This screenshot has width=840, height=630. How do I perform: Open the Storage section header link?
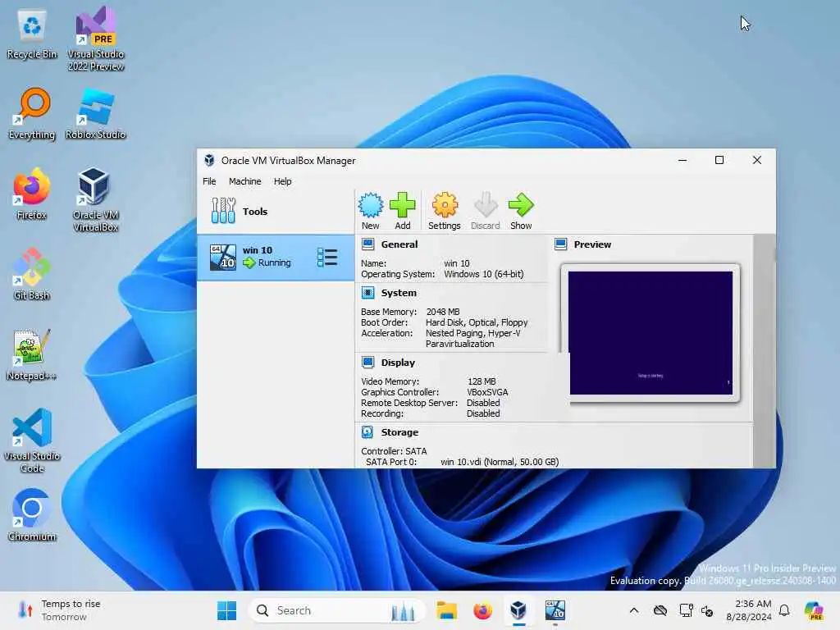pos(399,432)
